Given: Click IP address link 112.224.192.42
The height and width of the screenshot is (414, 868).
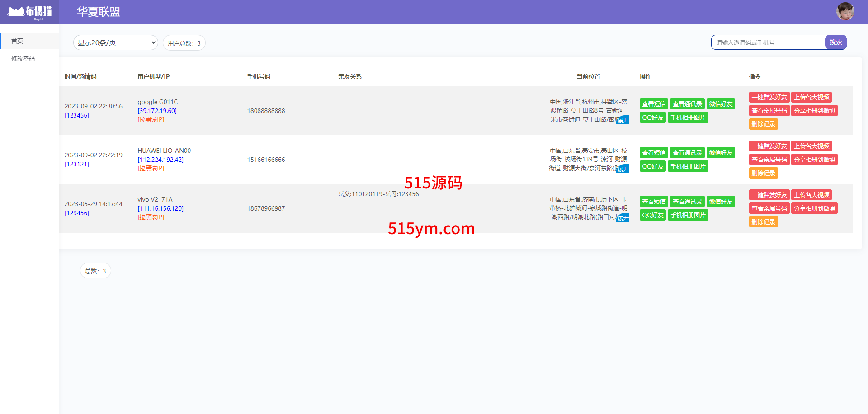Looking at the screenshot, I should pos(160,160).
